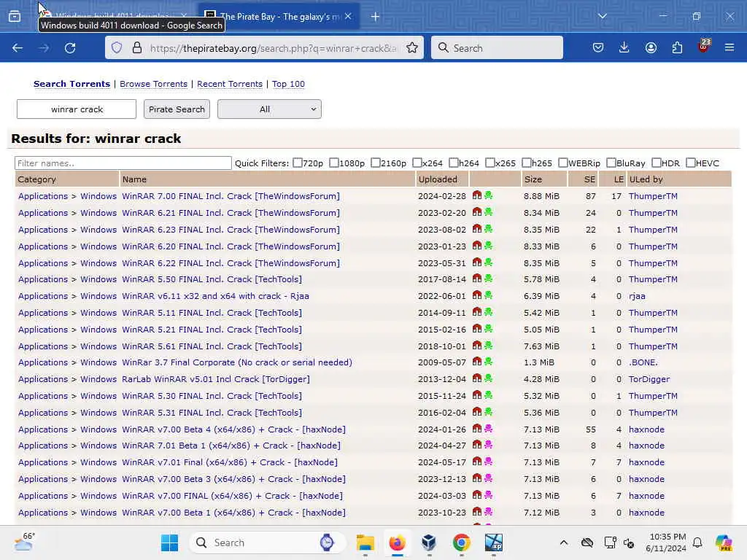
Task: Toggle the h264 quick filter
Action: [454, 163]
